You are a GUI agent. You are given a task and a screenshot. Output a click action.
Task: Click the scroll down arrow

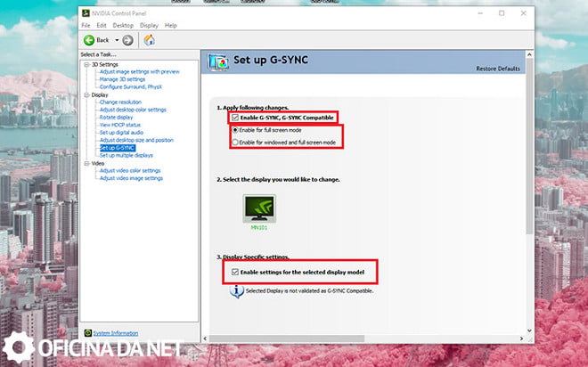point(529,330)
